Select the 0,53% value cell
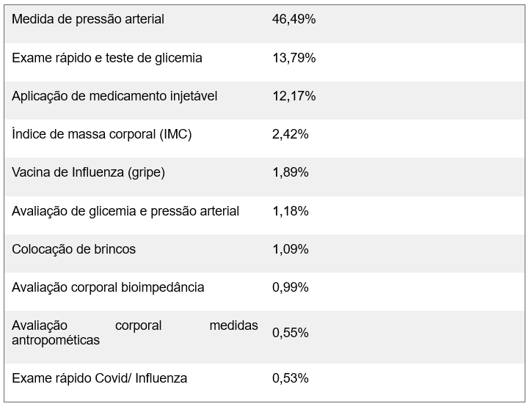Viewport: 532px width, 409px height. tap(290, 378)
